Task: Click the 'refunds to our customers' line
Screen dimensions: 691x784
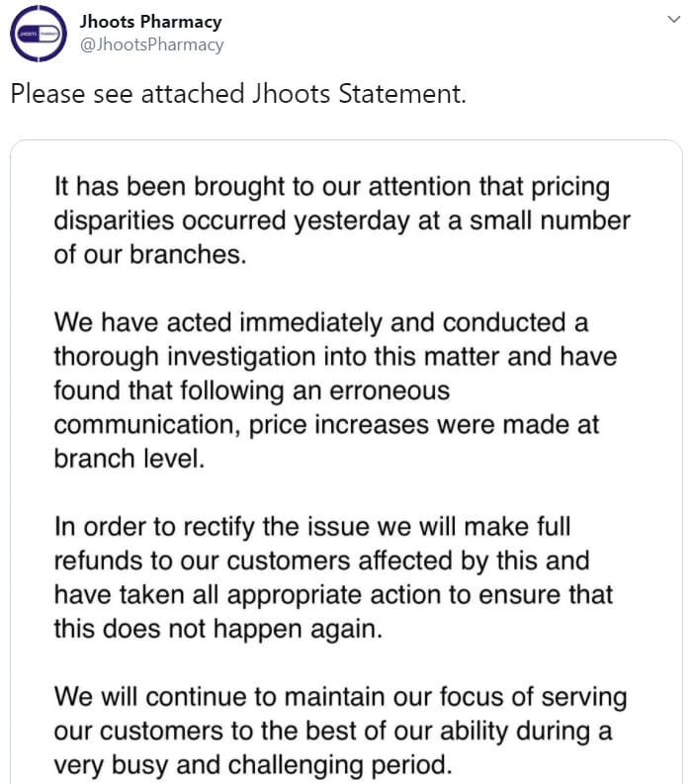Action: tap(321, 562)
